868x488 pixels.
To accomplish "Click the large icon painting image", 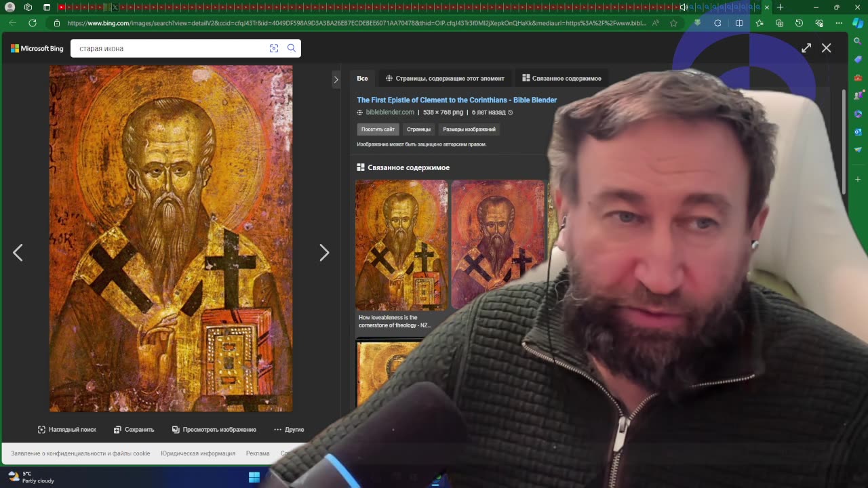I will click(171, 239).
